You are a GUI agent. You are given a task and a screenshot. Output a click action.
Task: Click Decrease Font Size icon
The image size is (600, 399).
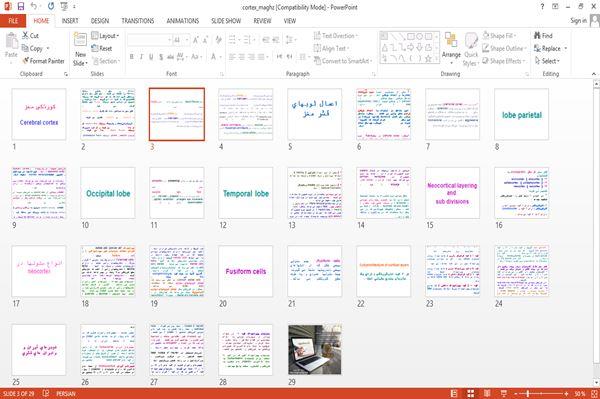pos(205,40)
